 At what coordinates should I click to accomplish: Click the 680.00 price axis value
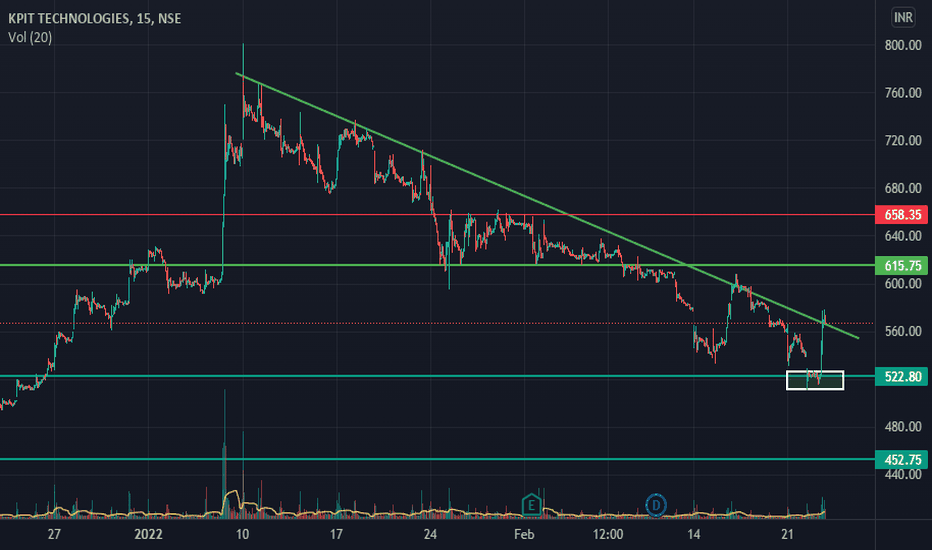[x=903, y=188]
